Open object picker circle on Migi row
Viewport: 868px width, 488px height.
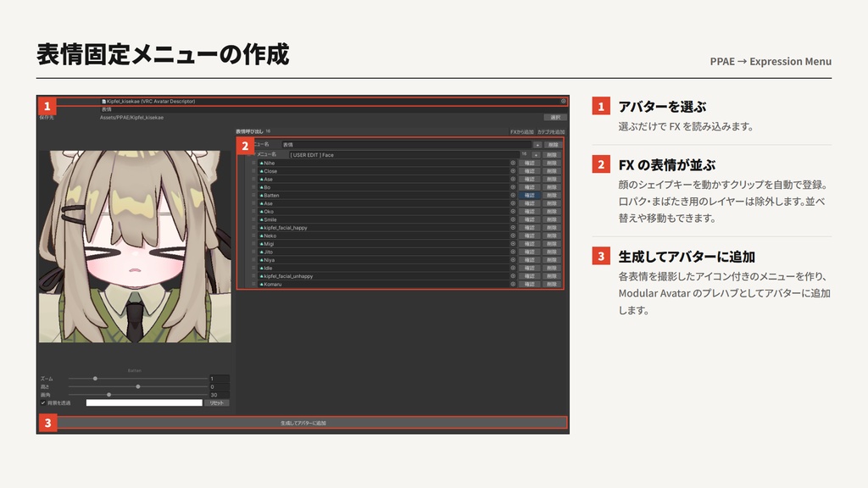click(x=513, y=243)
